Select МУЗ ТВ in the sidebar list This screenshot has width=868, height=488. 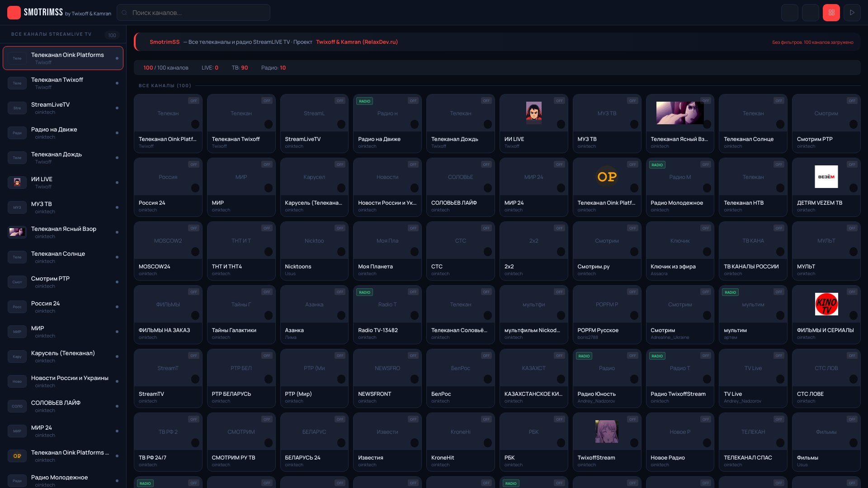pyautogui.click(x=63, y=207)
